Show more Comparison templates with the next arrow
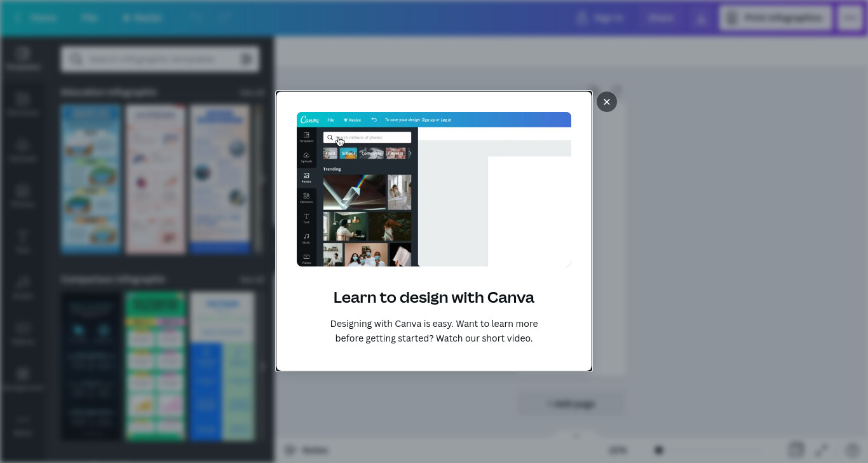The width and height of the screenshot is (868, 463). click(x=262, y=366)
